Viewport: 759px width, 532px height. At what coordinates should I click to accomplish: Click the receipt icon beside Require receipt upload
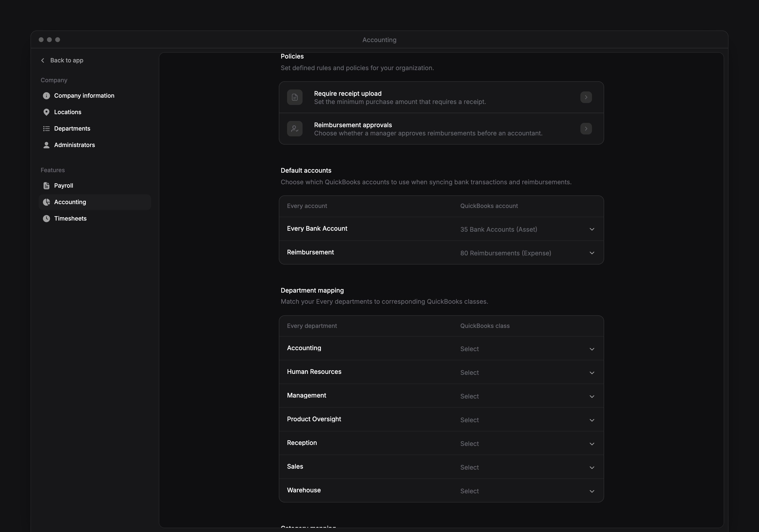[295, 97]
